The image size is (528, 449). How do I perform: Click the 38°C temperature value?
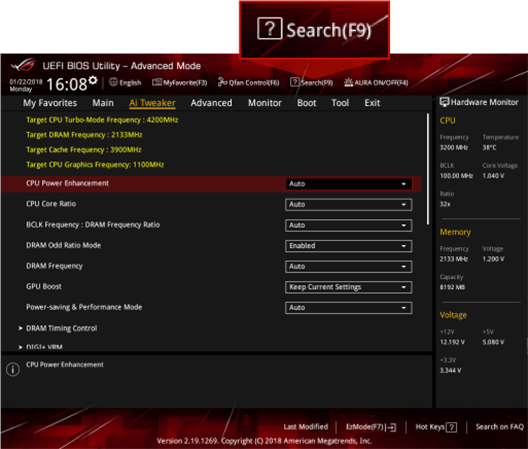489,148
